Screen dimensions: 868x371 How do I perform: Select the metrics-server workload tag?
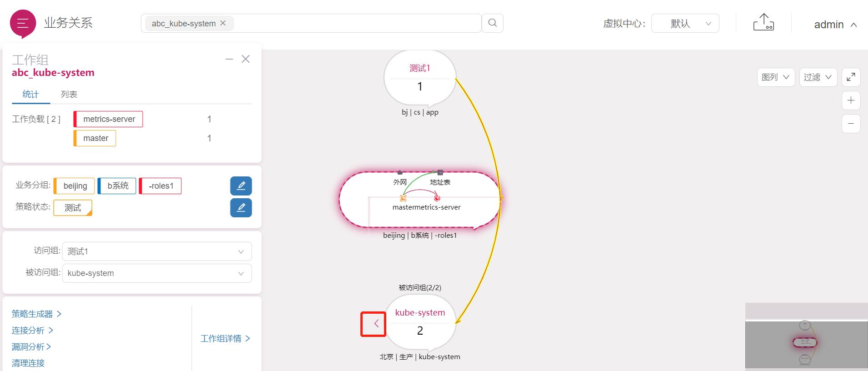[x=108, y=119]
